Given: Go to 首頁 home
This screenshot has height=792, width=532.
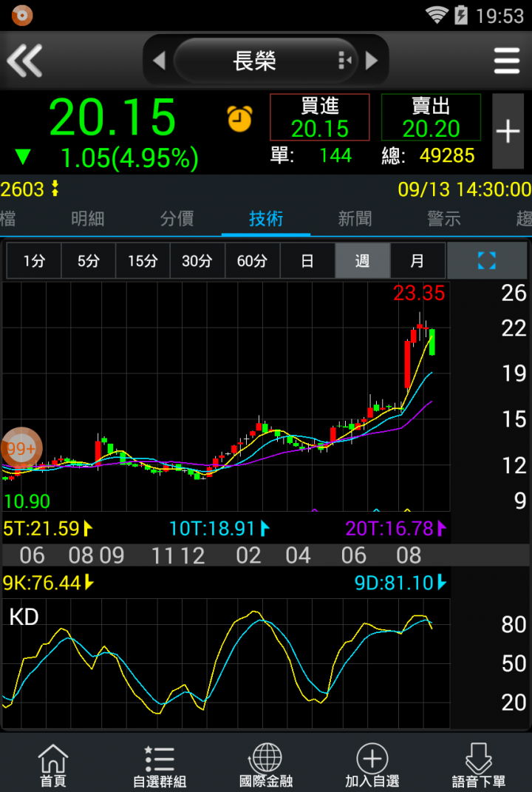Looking at the screenshot, I should click(53, 765).
